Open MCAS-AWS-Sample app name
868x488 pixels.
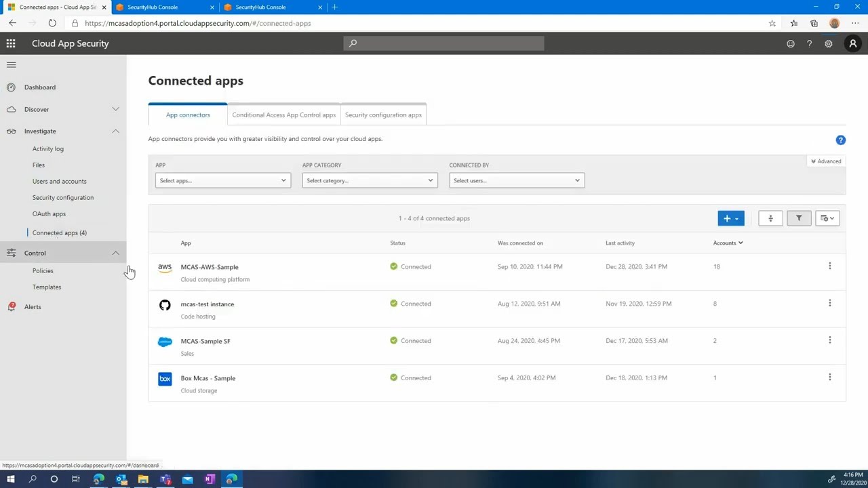210,267
